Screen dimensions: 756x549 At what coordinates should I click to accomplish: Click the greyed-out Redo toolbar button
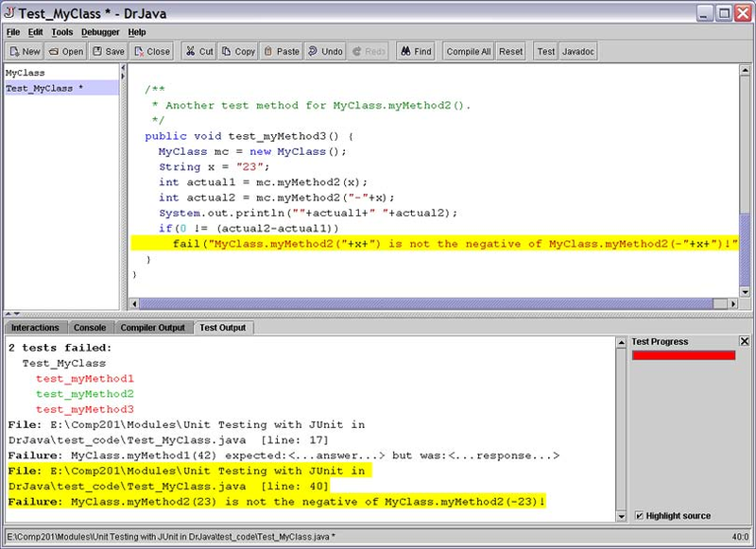pyautogui.click(x=369, y=51)
